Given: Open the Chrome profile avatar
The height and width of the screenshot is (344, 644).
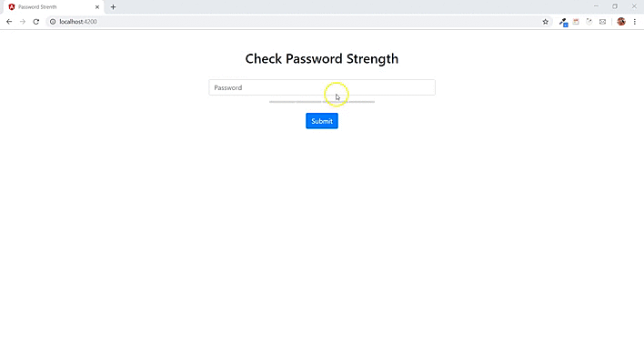Looking at the screenshot, I should click(621, 22).
